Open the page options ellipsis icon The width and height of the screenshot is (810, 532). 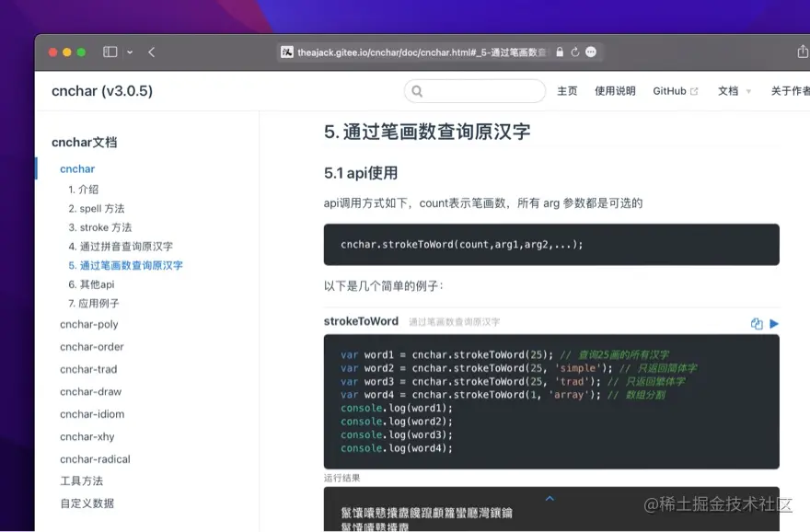(x=591, y=52)
